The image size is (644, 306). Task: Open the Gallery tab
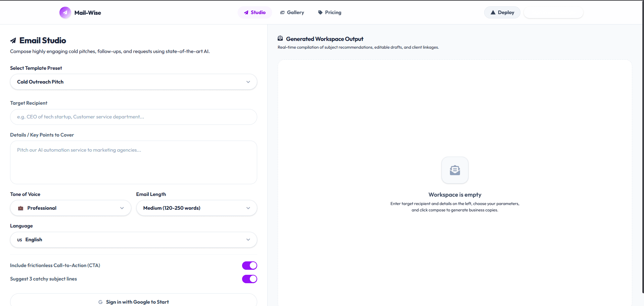pos(292,12)
